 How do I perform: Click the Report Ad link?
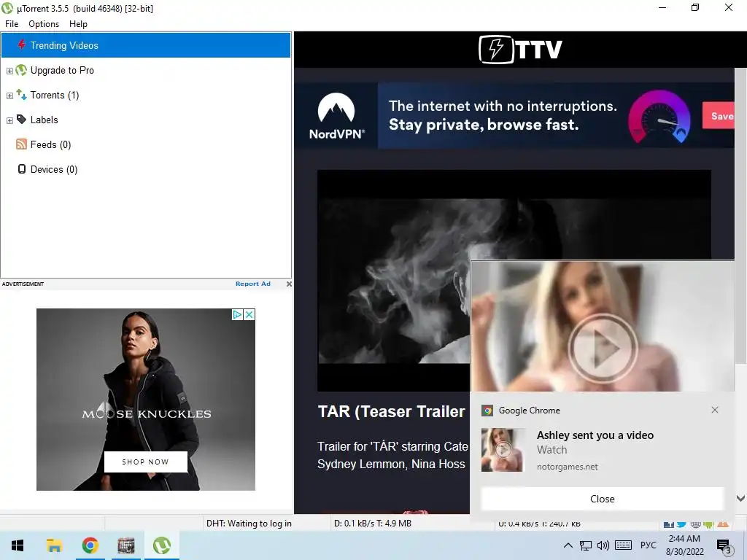tap(253, 284)
